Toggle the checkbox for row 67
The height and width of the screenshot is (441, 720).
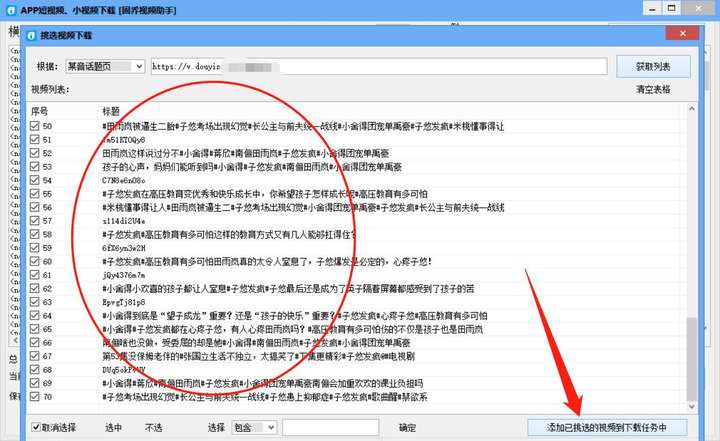pyautogui.click(x=34, y=356)
